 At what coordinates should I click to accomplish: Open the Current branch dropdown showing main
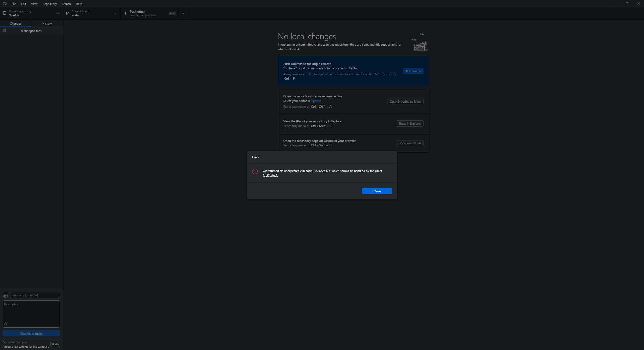point(116,13)
